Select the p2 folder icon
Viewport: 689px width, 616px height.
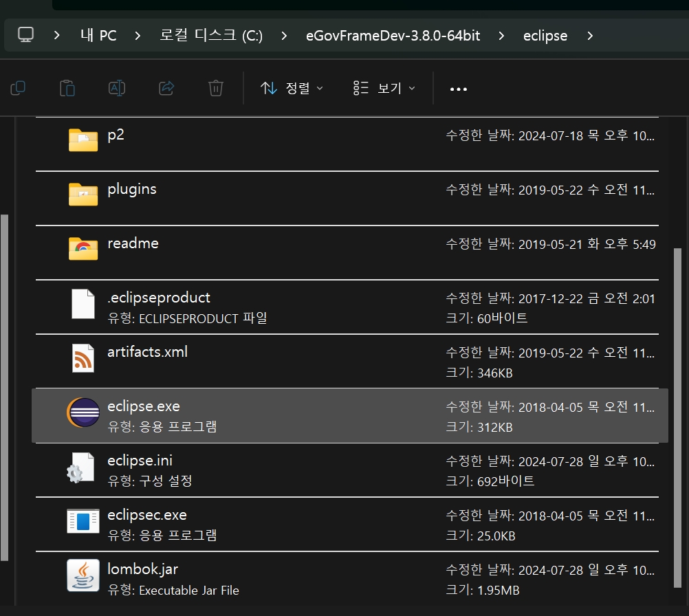pos(83,140)
